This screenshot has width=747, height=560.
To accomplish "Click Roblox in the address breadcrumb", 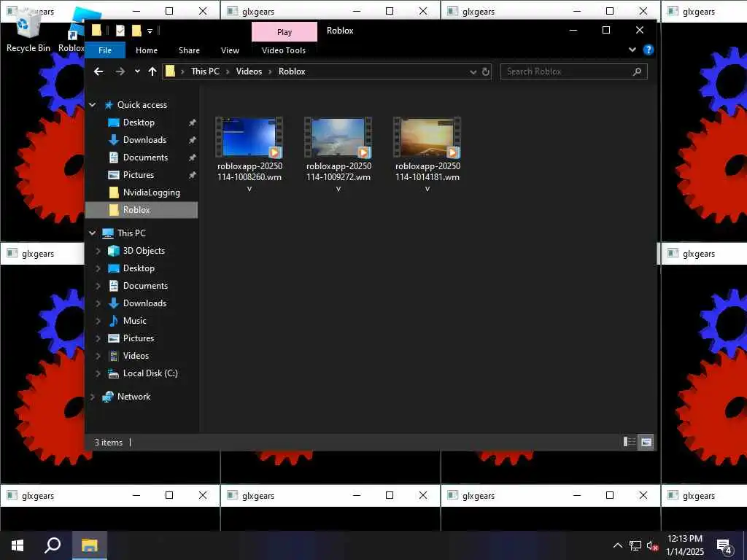I will [292, 71].
